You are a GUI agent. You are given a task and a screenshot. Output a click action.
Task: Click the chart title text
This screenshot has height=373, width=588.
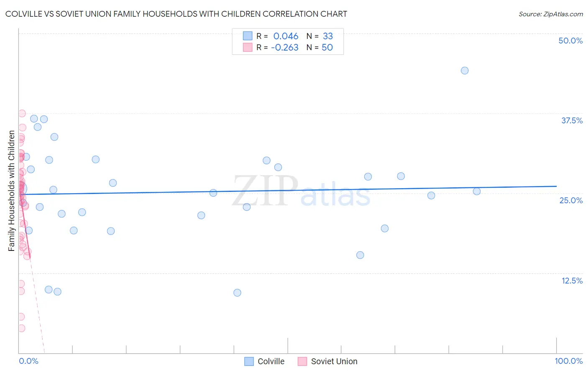pos(176,14)
